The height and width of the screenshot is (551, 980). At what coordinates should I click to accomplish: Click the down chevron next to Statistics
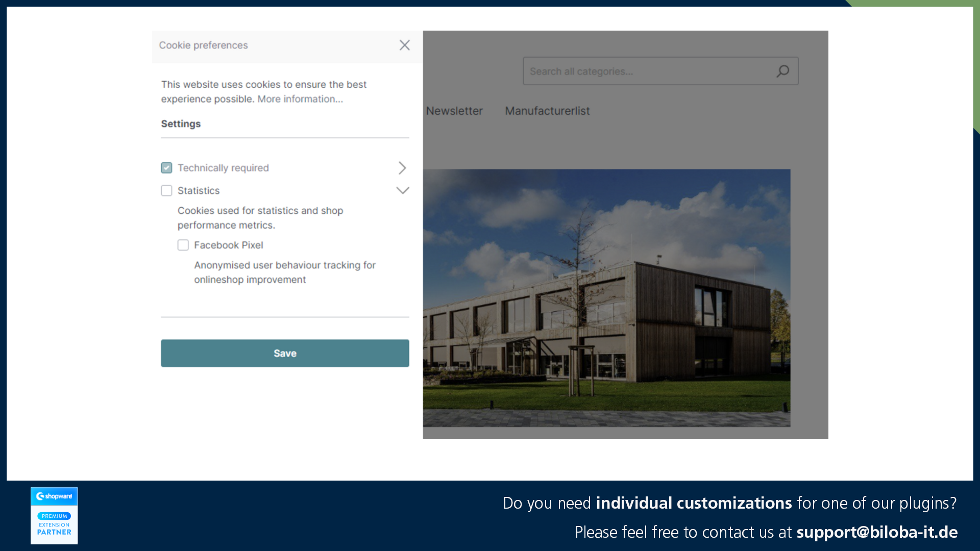(x=401, y=190)
